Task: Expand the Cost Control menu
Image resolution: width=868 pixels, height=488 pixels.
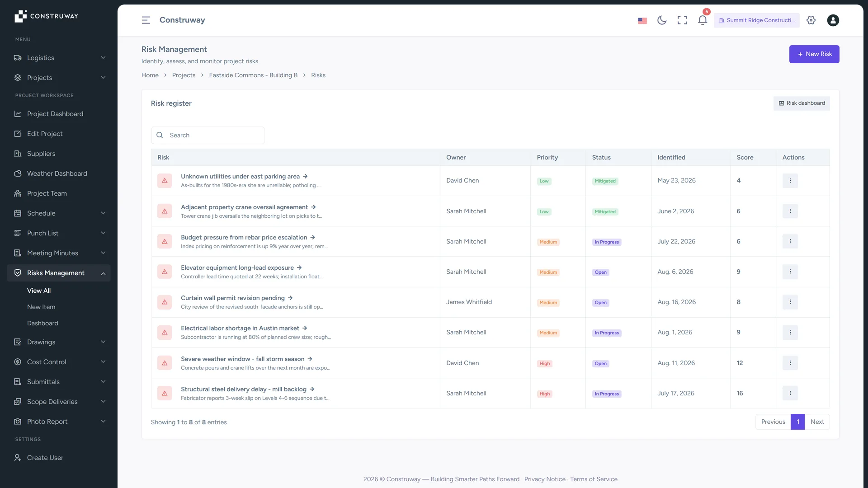Action: tap(59, 362)
